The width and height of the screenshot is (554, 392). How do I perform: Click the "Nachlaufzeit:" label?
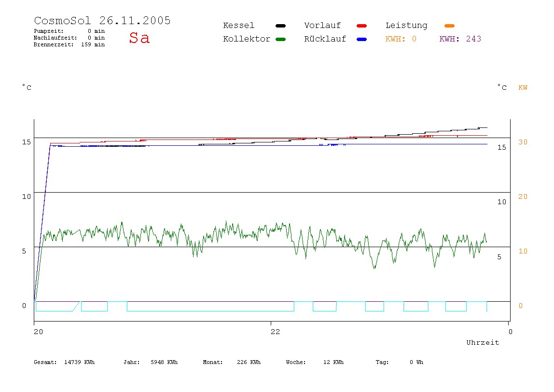pos(55,38)
